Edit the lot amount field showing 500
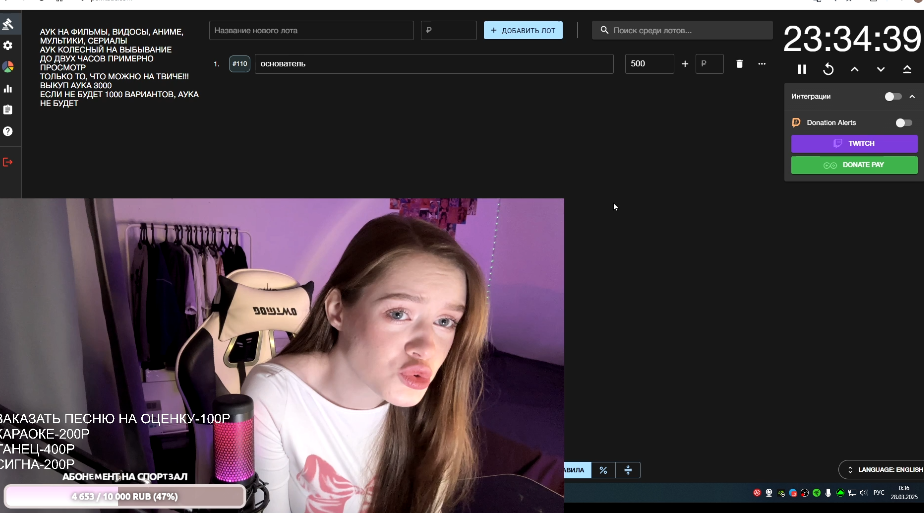The width and height of the screenshot is (924, 513). pos(649,64)
